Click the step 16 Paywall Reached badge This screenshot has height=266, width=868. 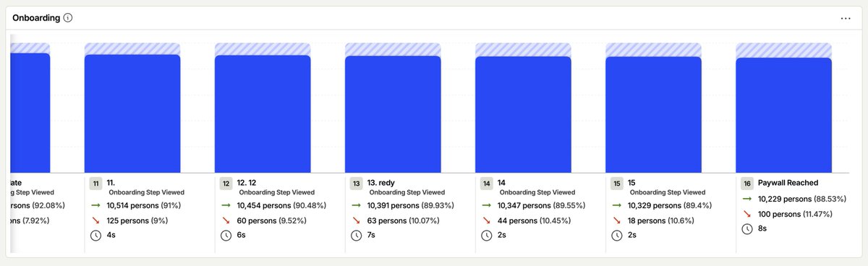pyautogui.click(x=746, y=184)
